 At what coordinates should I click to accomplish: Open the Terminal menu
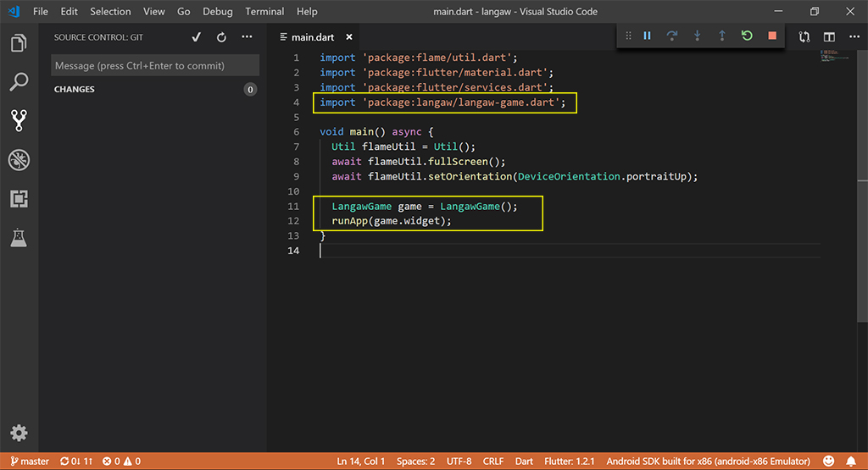(264, 12)
